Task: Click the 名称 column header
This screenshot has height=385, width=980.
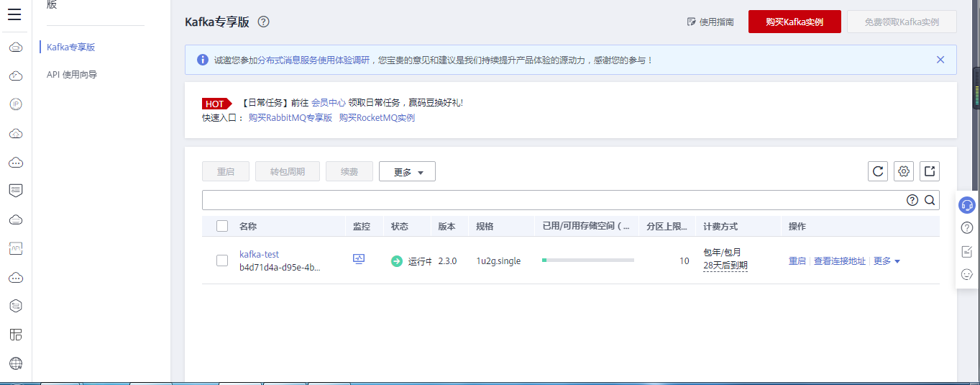Action: tap(248, 226)
